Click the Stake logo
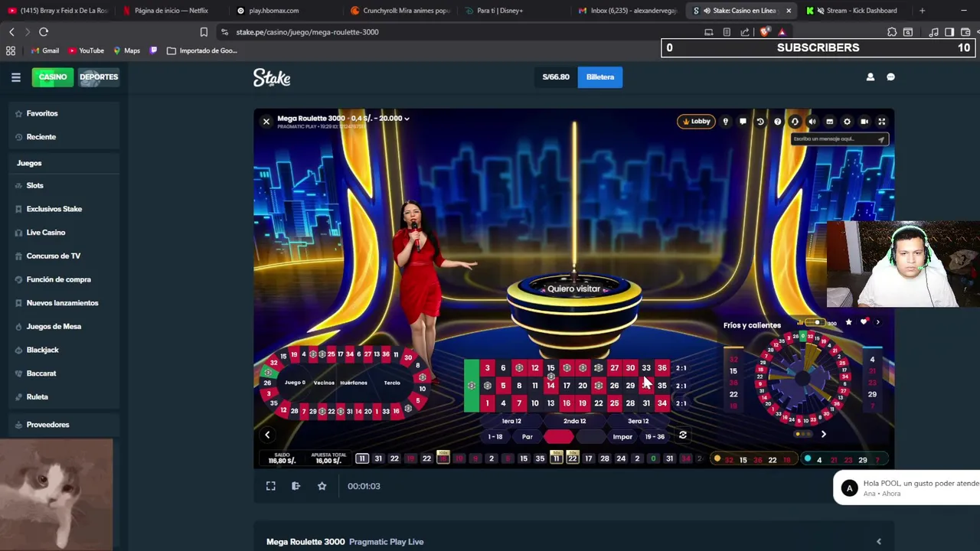980x551 pixels. click(x=272, y=77)
